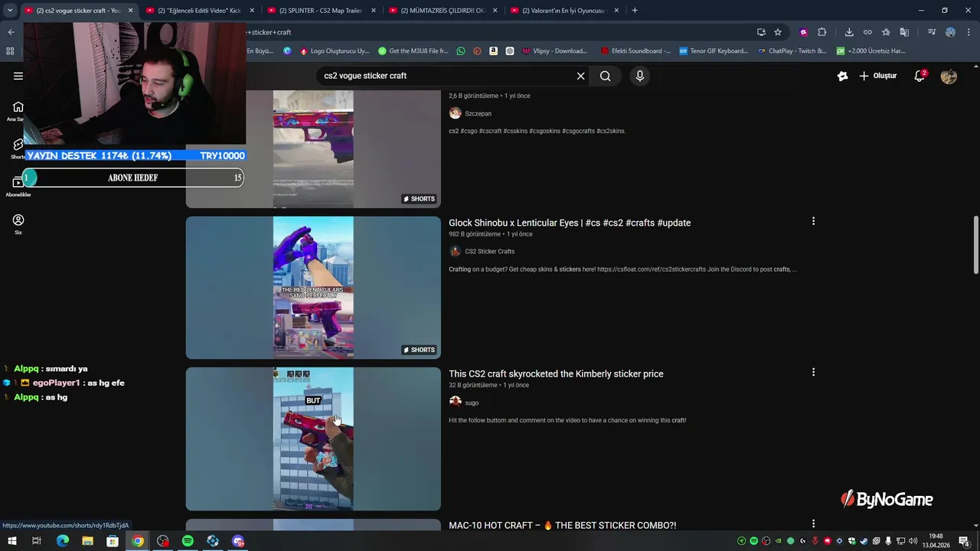Viewport: 980px width, 551px height.
Task: Open Spotify from taskbar
Action: tap(188, 541)
